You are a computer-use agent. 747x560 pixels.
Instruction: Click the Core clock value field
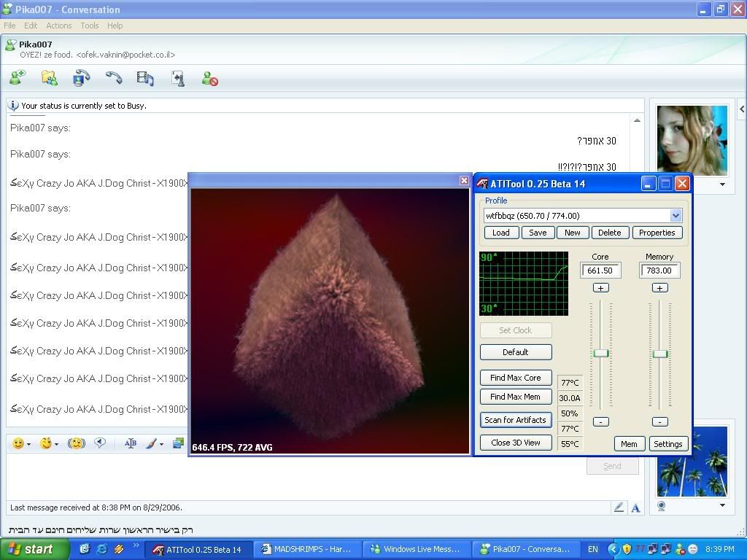[x=600, y=271]
